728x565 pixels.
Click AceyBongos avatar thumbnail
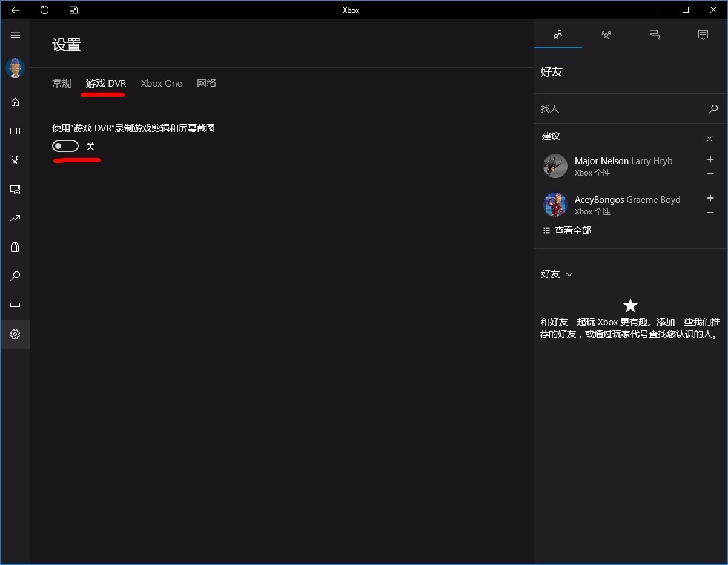pos(555,205)
